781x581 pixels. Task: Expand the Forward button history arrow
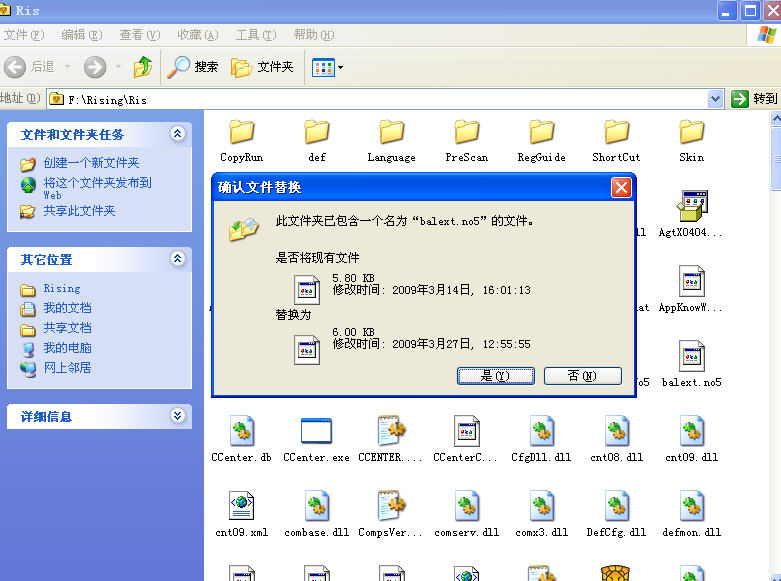[119, 67]
